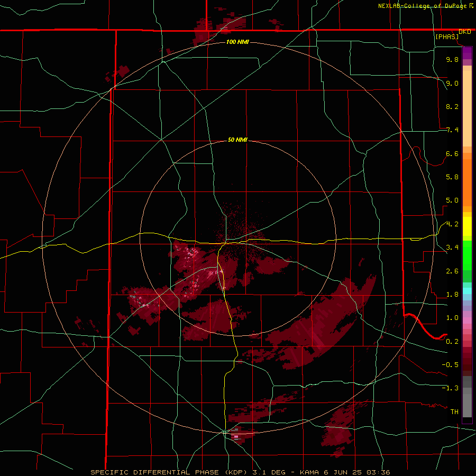Pick the bright green segment of the colorbar
This screenshot has width=476, height=476.
[467, 255]
